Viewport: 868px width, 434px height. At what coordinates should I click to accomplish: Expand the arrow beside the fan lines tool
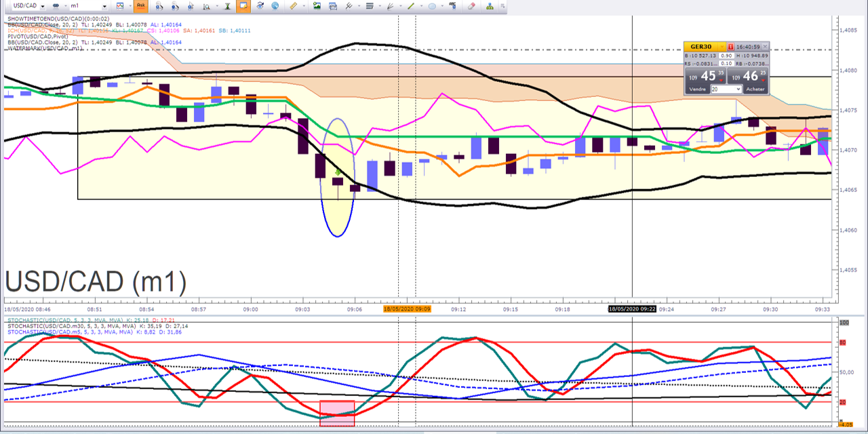[x=401, y=6]
